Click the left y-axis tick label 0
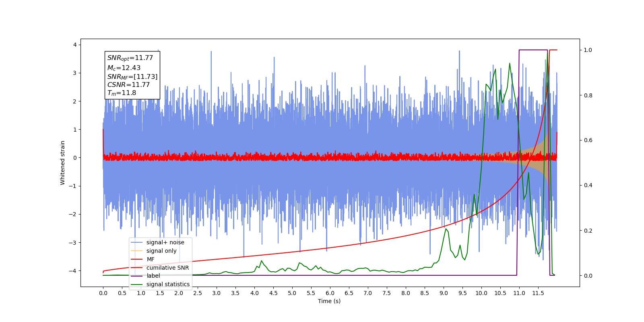Image resolution: width=644 pixels, height=322 pixels. pos(75,158)
